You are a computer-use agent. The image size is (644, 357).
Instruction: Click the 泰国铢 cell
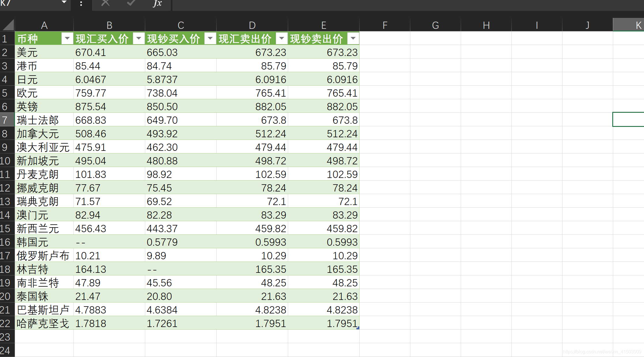(44, 296)
